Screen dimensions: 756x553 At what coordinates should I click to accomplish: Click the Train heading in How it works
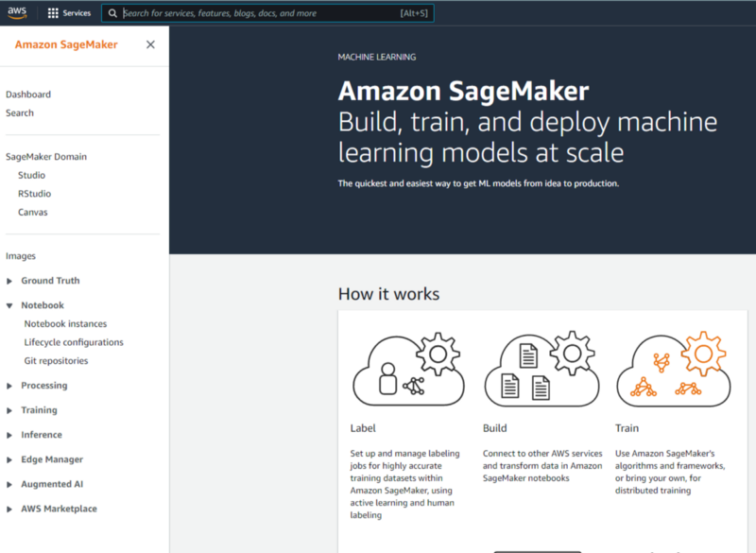pos(627,428)
